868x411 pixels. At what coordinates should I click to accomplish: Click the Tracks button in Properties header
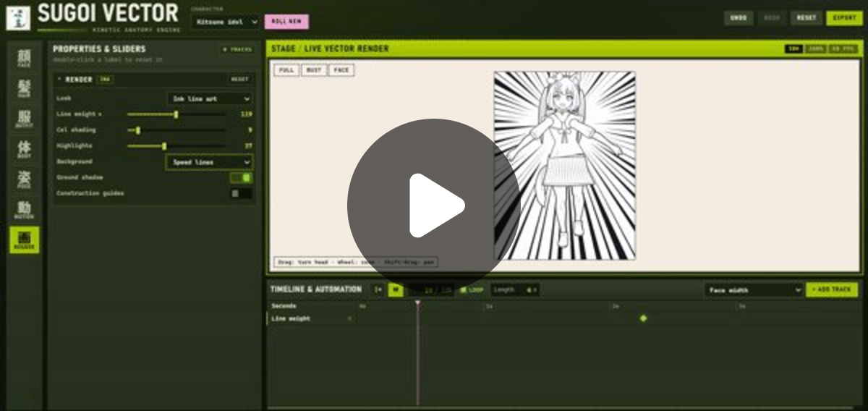(x=237, y=49)
